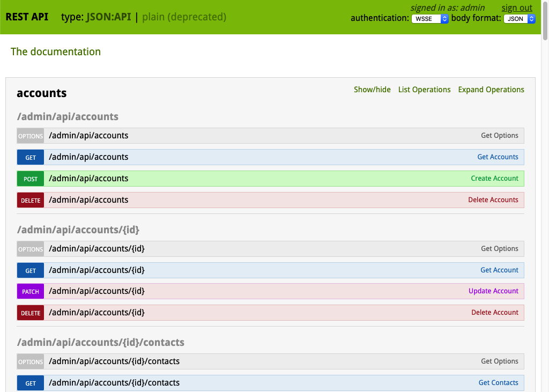Click the GET badge for accounts/{id}/contacts
This screenshot has width=549, height=392.
click(31, 383)
